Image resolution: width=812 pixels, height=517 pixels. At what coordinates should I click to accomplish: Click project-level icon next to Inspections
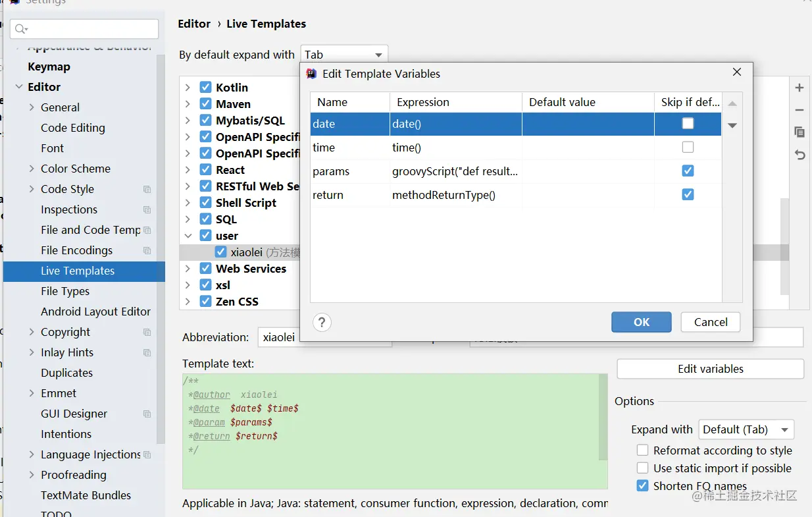[x=147, y=209]
